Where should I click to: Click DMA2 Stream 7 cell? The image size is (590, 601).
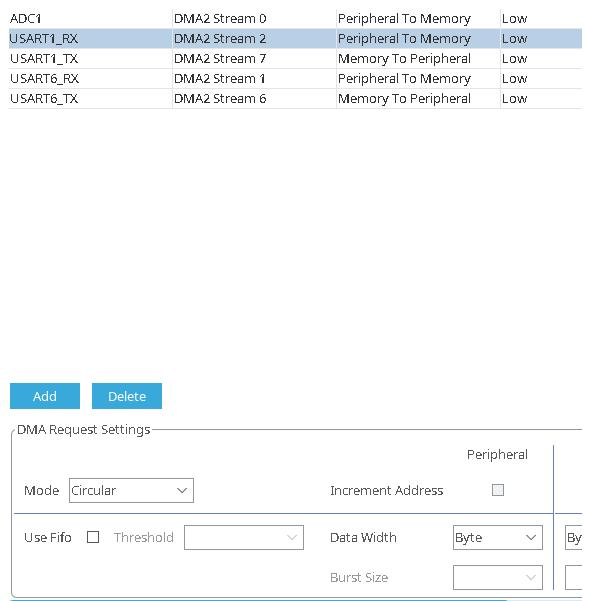[254, 58]
